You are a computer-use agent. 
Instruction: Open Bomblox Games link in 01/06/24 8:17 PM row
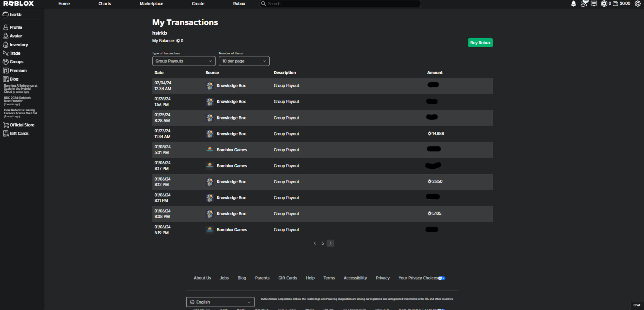click(x=232, y=166)
